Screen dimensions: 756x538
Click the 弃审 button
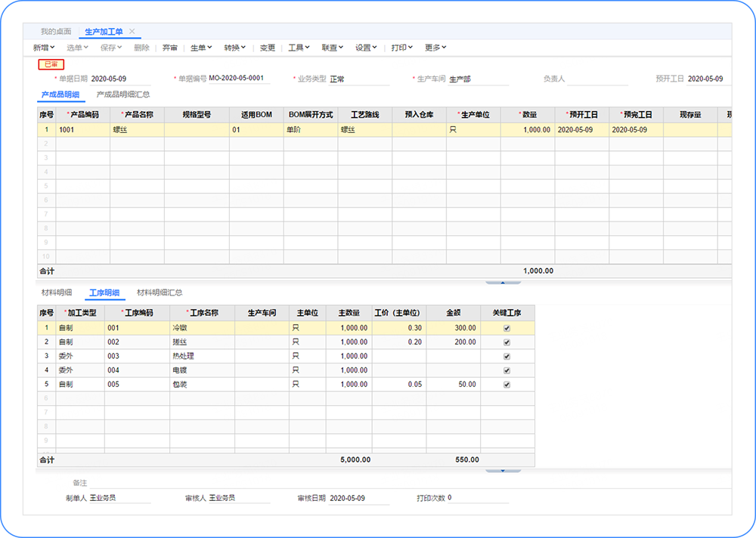[x=170, y=48]
